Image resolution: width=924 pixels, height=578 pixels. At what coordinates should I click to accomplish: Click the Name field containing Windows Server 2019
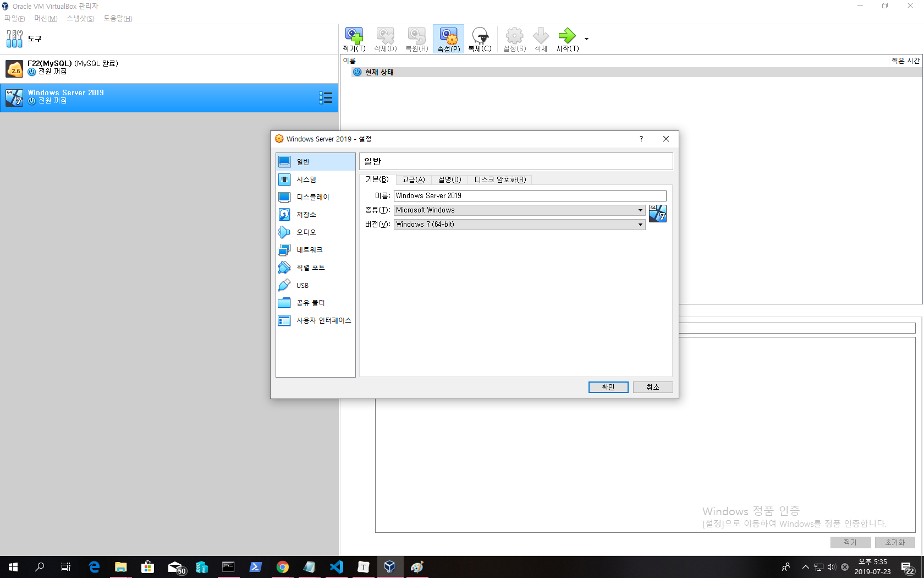click(x=530, y=195)
